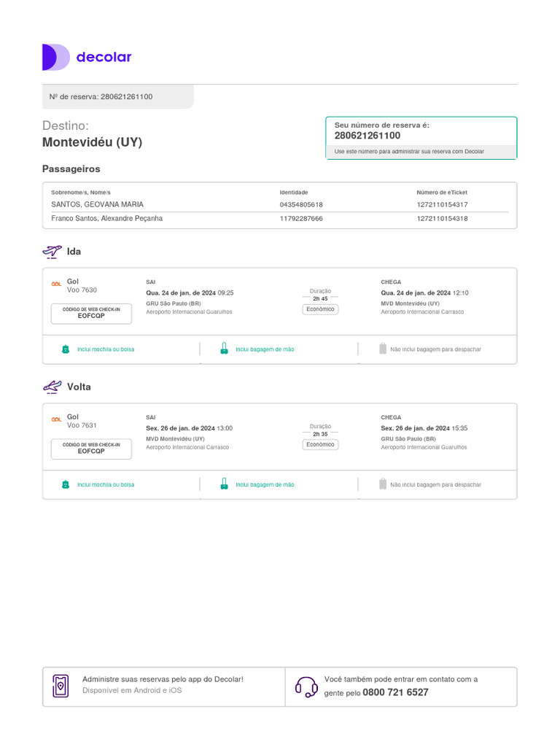Click the carry-on luggage icon in Volta section

coord(225,484)
